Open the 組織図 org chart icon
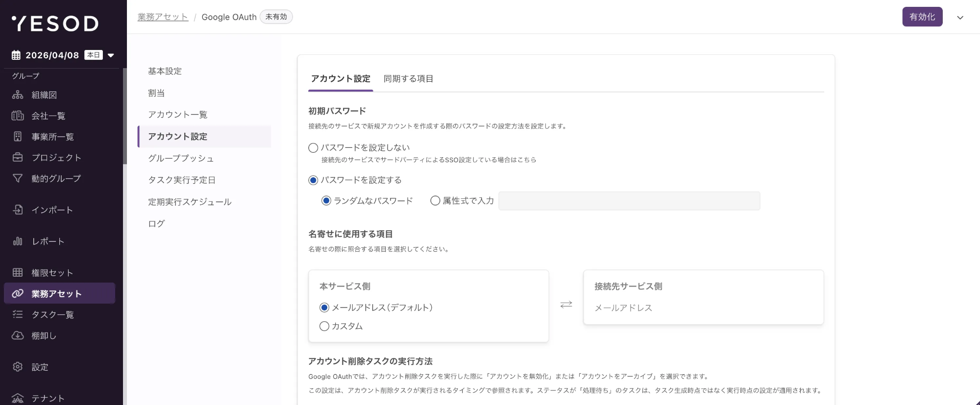This screenshot has height=405, width=980. point(18,95)
